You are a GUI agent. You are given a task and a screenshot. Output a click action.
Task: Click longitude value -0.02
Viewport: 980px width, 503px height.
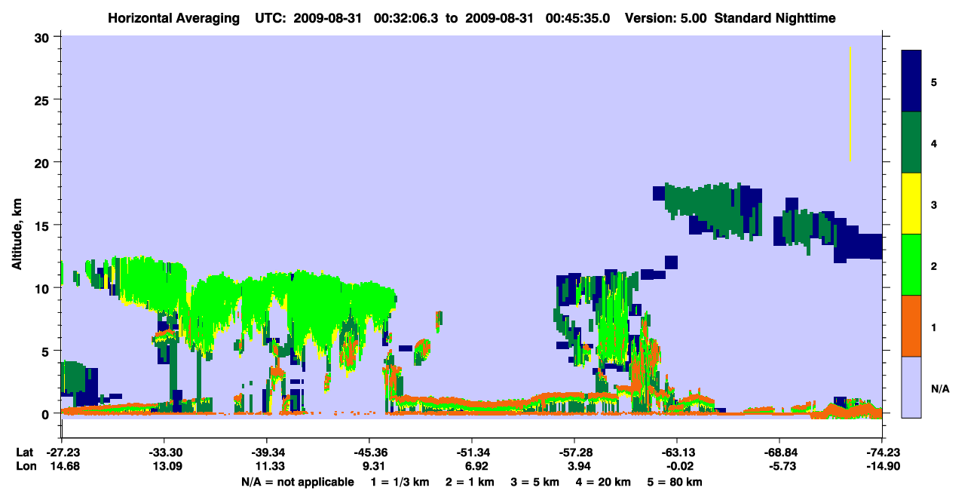click(x=678, y=467)
